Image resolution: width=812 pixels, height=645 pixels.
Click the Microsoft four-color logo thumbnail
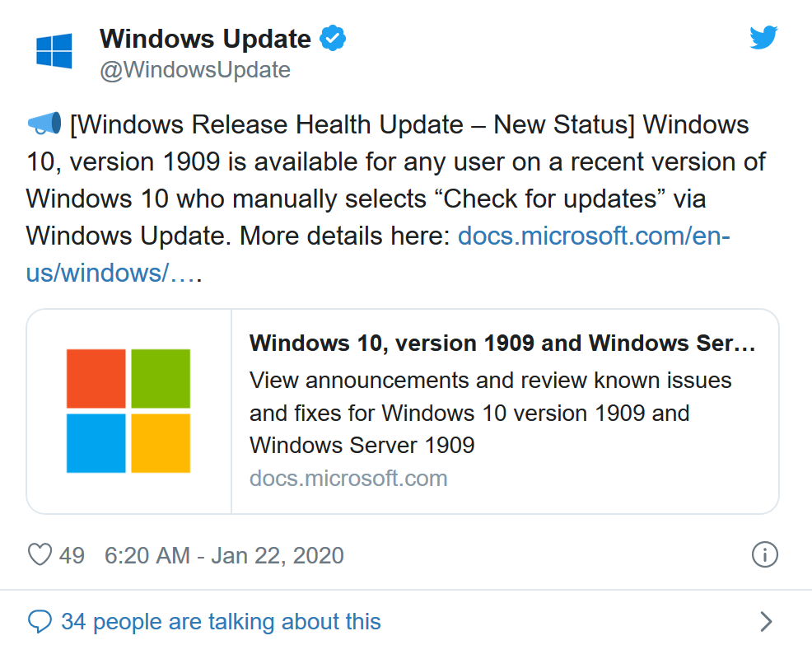[x=128, y=411]
